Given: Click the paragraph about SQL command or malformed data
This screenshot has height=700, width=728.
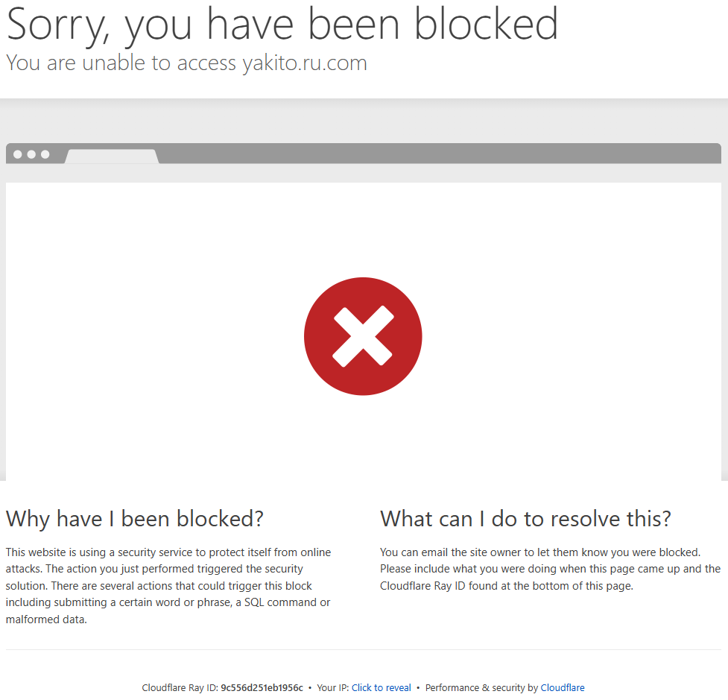Looking at the screenshot, I should 168,585.
